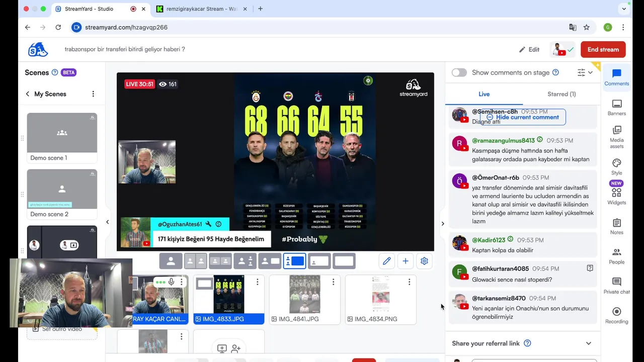Open the Private chat panel
Viewport: 644px width, 362px height.
tap(617, 286)
